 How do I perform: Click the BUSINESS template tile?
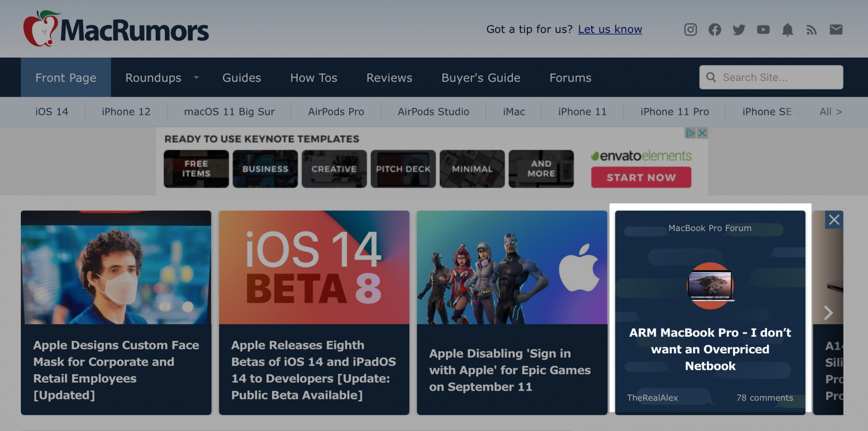point(265,169)
